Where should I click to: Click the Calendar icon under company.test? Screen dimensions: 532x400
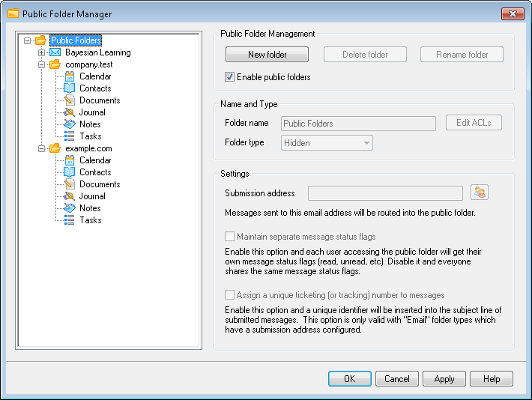click(x=69, y=76)
